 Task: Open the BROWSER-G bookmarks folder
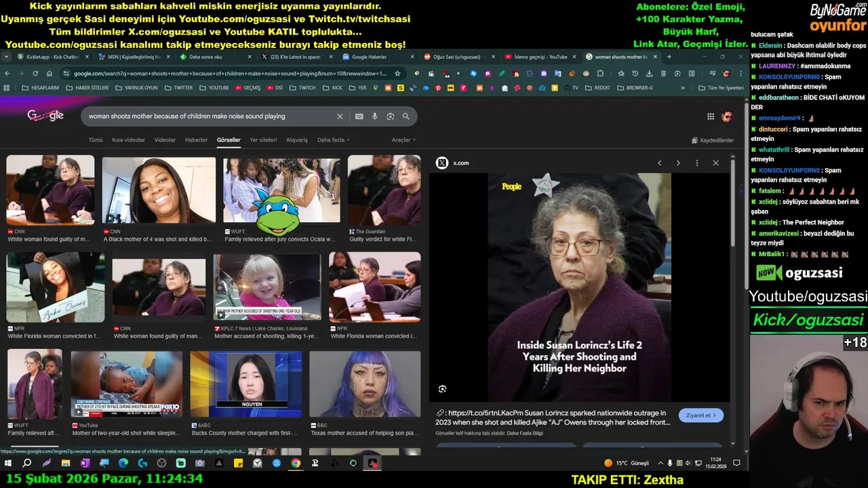click(635, 88)
